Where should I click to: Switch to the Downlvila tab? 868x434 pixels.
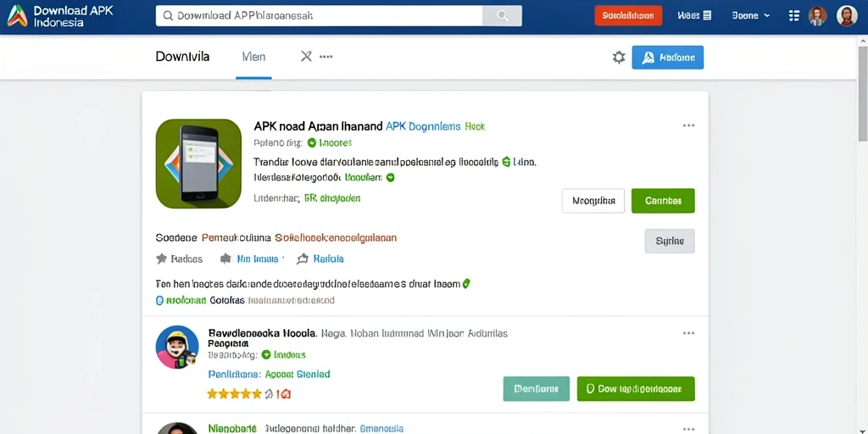pyautogui.click(x=183, y=57)
